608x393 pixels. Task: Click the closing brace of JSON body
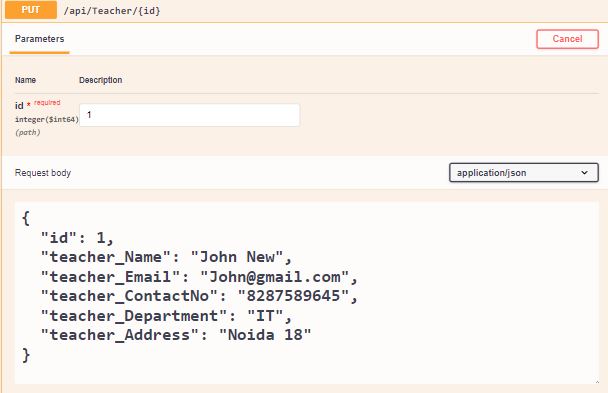(x=26, y=355)
